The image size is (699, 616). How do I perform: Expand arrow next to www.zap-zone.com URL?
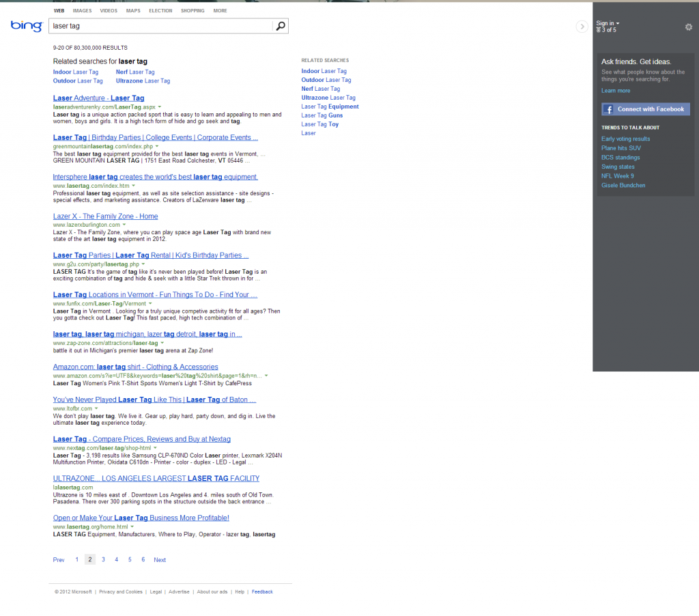pos(162,343)
